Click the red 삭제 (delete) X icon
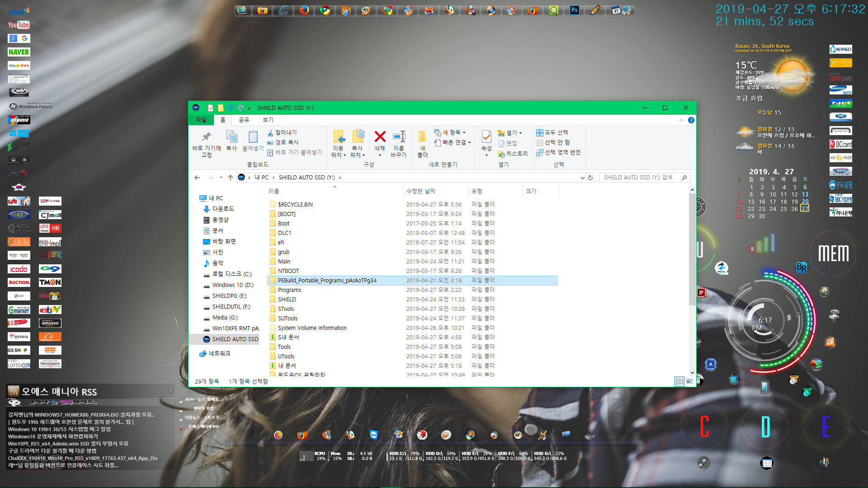Image resolution: width=868 pixels, height=488 pixels. (x=380, y=136)
